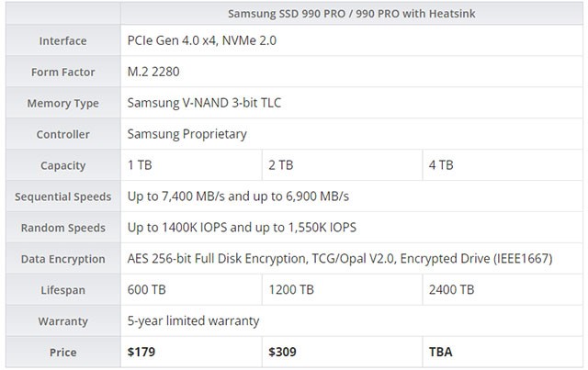Screen dimensions: 588x370
Task: Select the 1 TB capacity cell
Action: 141,166
